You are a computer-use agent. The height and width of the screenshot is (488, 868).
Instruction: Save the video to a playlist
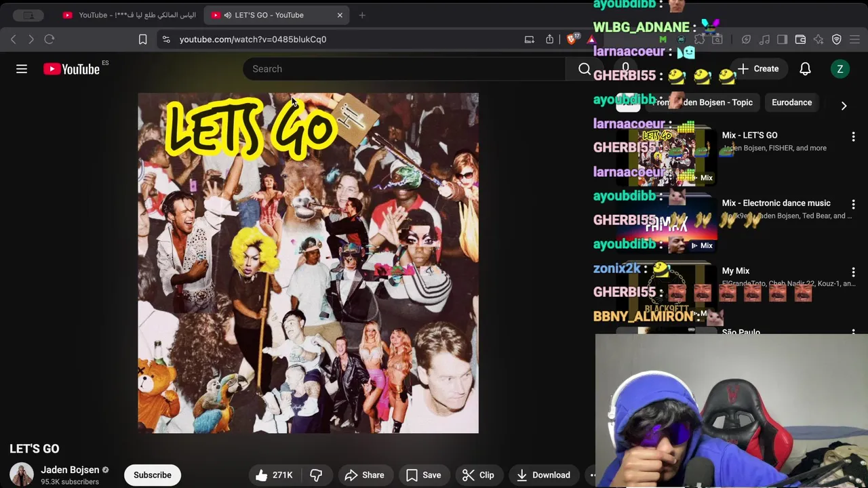[423, 475]
